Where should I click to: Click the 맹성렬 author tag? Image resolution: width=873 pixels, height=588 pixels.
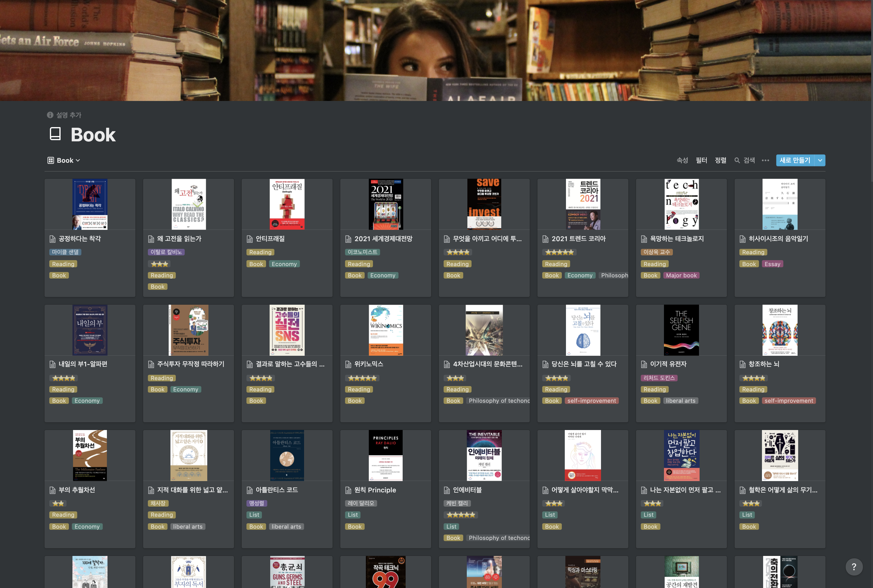click(x=257, y=503)
